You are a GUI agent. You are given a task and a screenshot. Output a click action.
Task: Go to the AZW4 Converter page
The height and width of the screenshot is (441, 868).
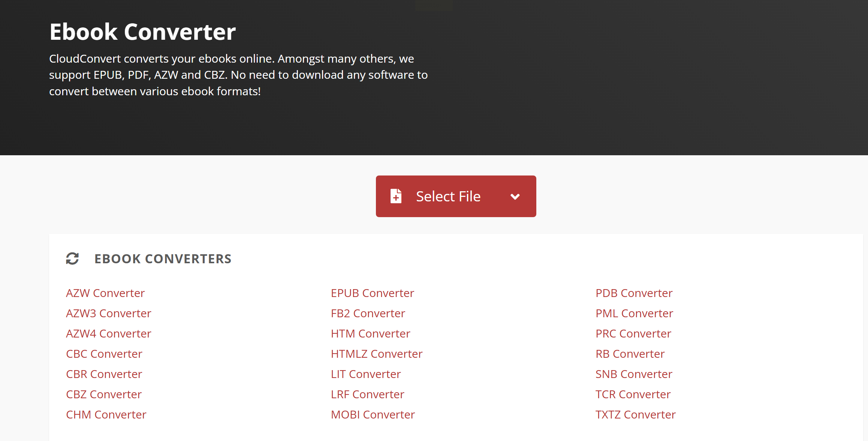tap(109, 333)
